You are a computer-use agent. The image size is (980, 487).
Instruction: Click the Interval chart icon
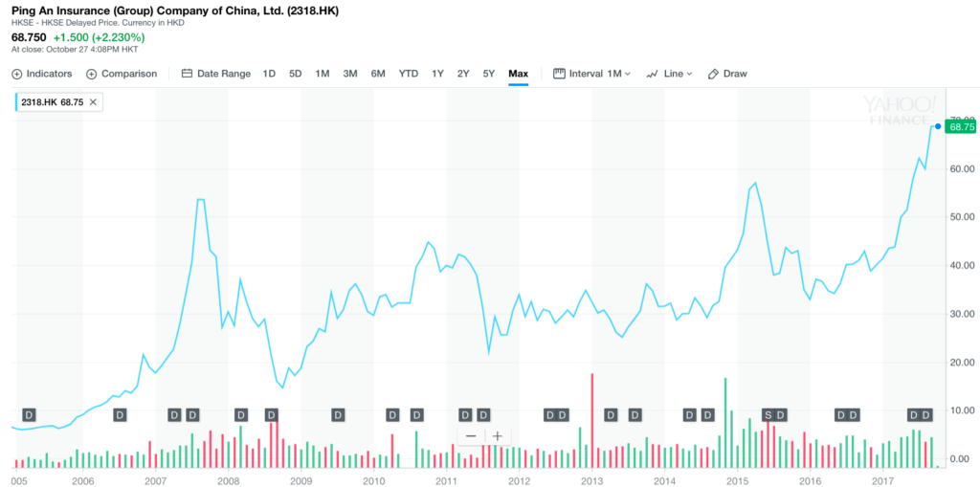[559, 74]
